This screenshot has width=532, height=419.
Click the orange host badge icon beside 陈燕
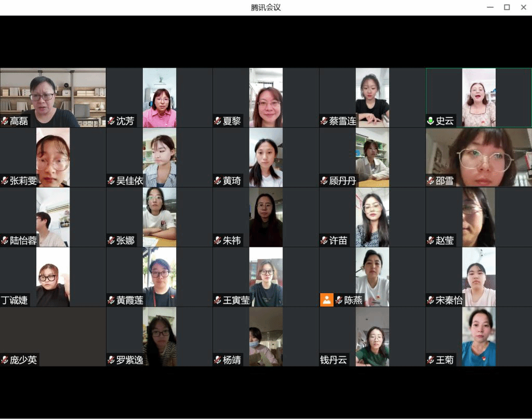[326, 300]
